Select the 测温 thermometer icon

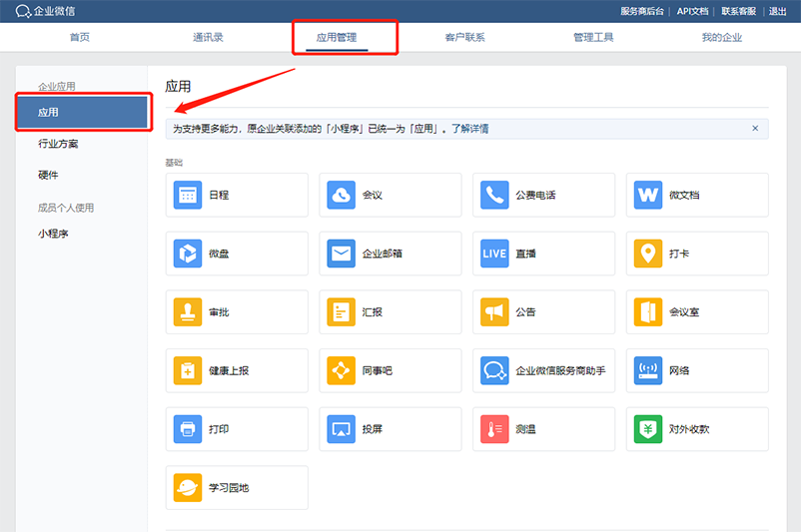[494, 429]
